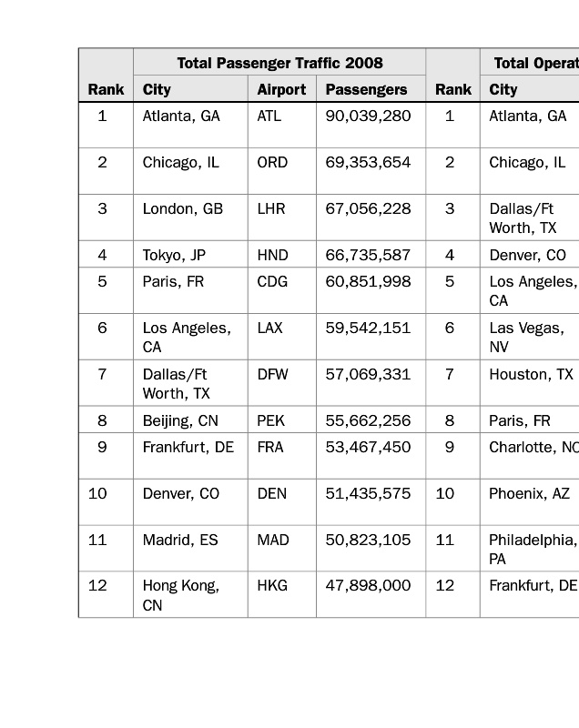Select the HKG airport code cell
Image resolution: width=579 pixels, height=728 pixels.
tap(272, 586)
